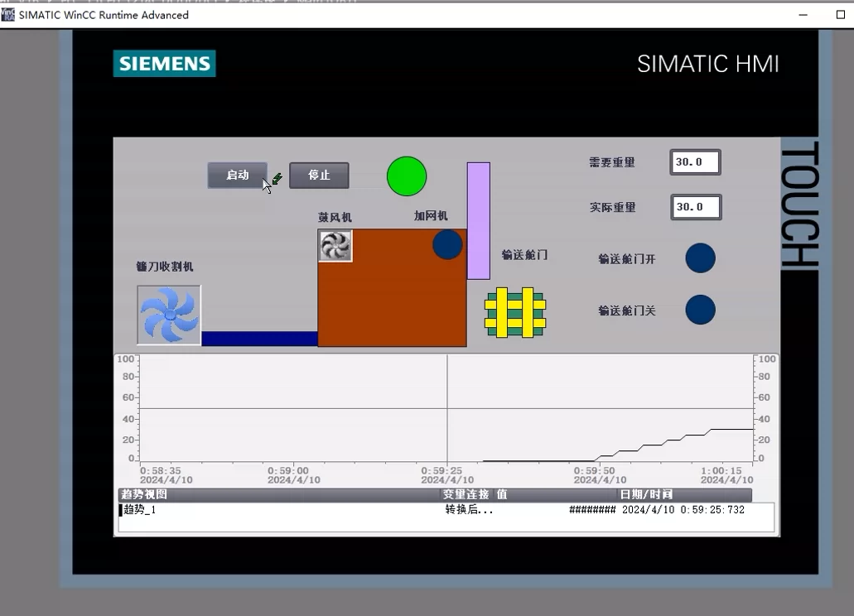The image size is (854, 616).
Task: Click the purple conveyor door bar
Action: [x=479, y=221]
